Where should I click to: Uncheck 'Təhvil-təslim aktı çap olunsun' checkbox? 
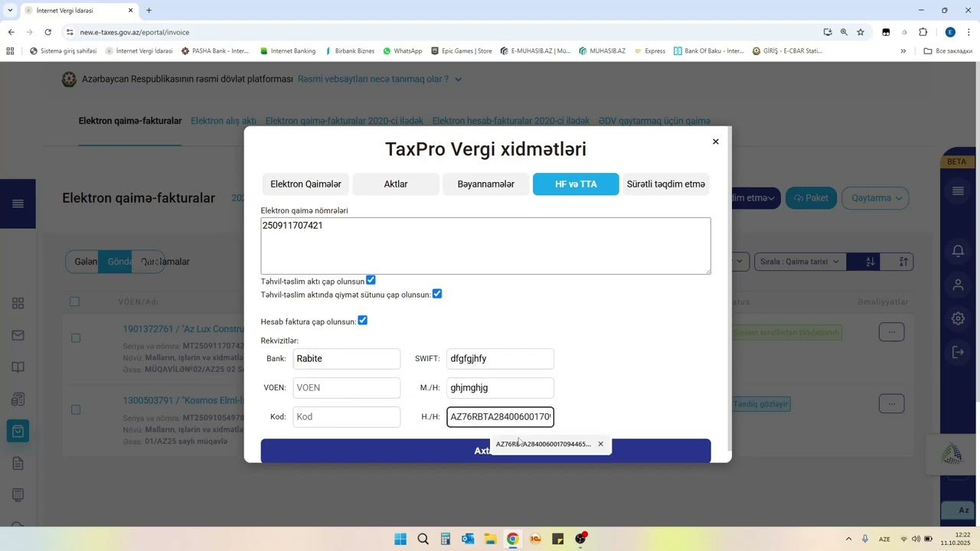pyautogui.click(x=371, y=280)
